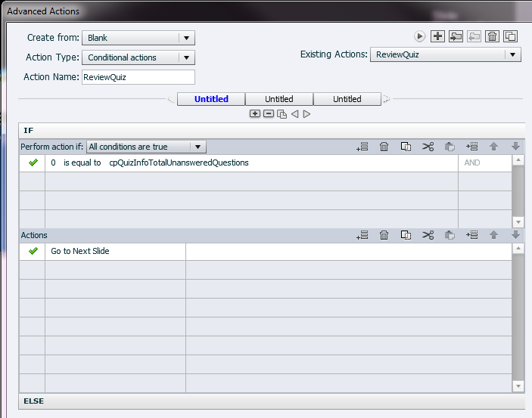This screenshot has width=532, height=418.
Task: Delete the action using top trash icon
Action: click(x=492, y=36)
